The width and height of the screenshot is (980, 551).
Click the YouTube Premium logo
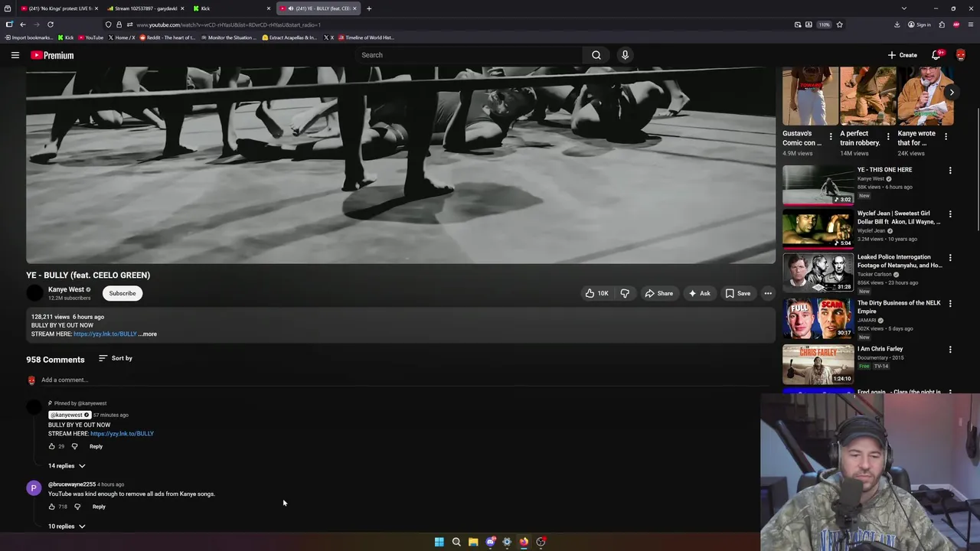[x=52, y=55]
